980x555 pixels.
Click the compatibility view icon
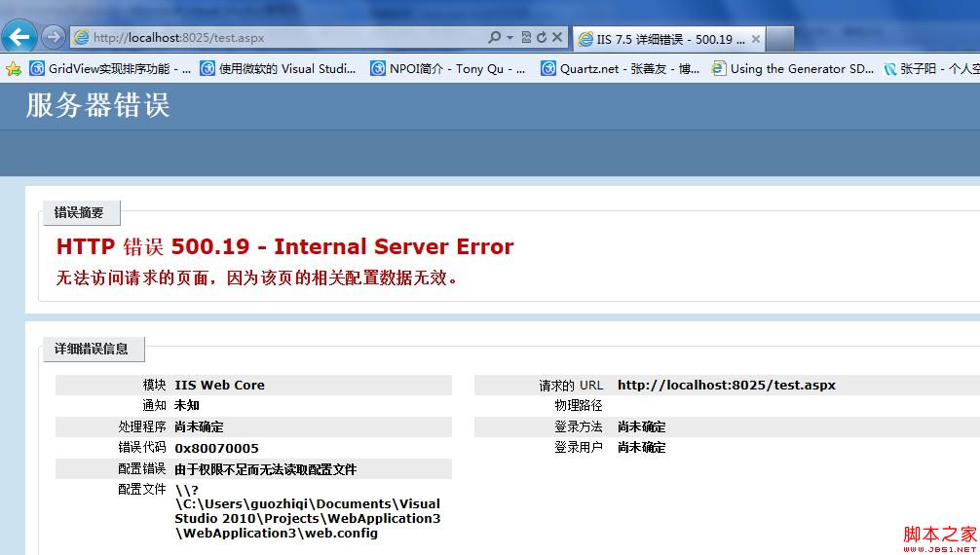tap(526, 38)
